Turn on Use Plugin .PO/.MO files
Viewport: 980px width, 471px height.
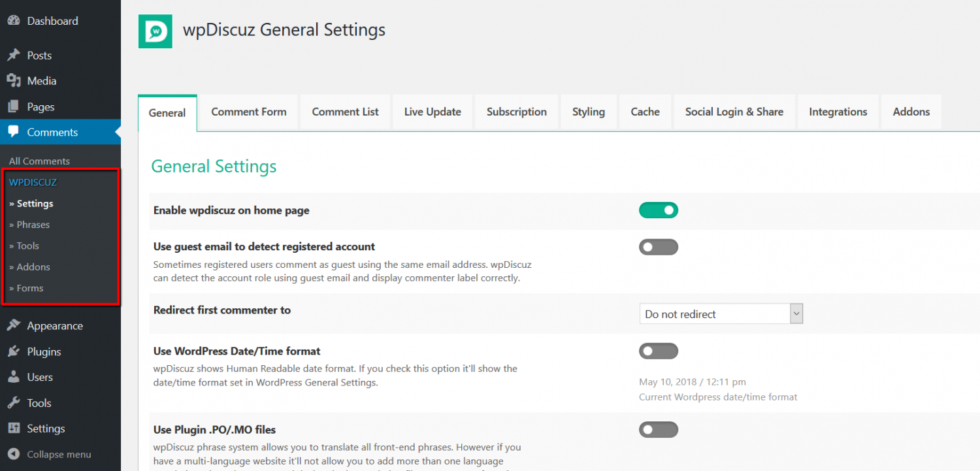point(659,429)
